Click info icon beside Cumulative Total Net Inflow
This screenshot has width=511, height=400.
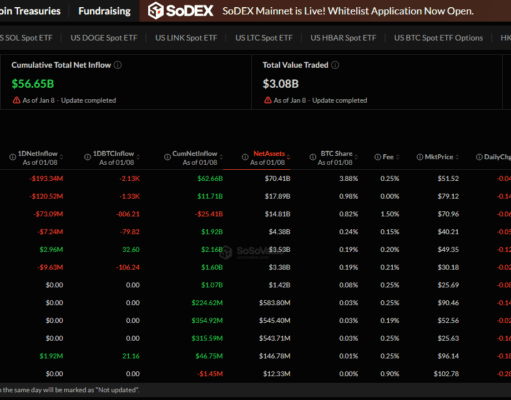(x=118, y=65)
